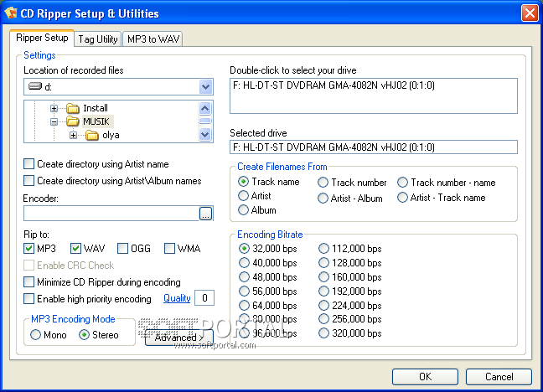
Task: Select 224,000 bps bitrate
Action: pyautogui.click(x=323, y=305)
